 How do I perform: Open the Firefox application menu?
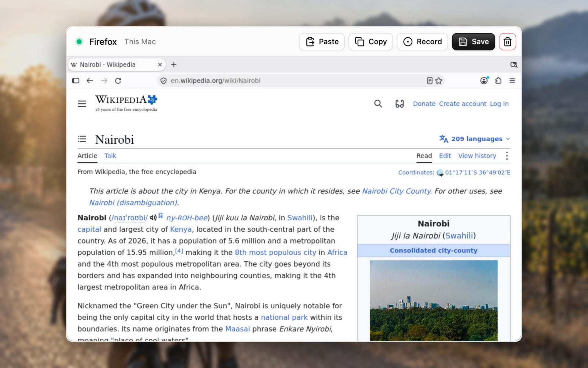(512, 80)
